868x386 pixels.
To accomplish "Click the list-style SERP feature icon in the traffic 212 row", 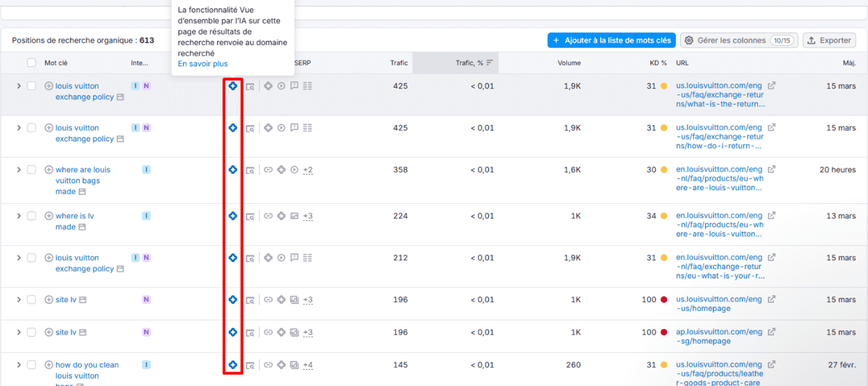I will click(x=307, y=258).
